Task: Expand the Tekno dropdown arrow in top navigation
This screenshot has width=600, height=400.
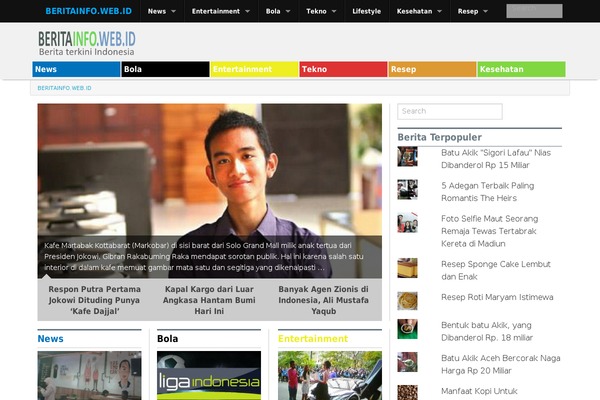Action: 334,11
